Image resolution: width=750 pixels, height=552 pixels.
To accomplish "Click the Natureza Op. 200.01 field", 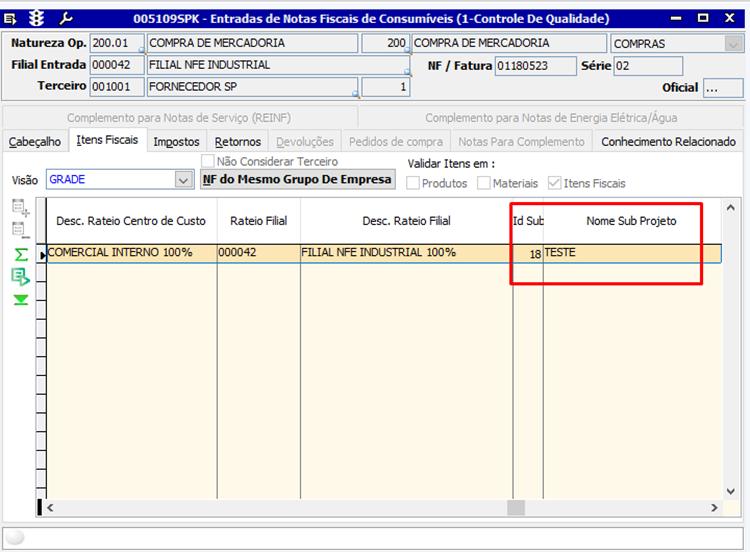I will click(x=117, y=43).
